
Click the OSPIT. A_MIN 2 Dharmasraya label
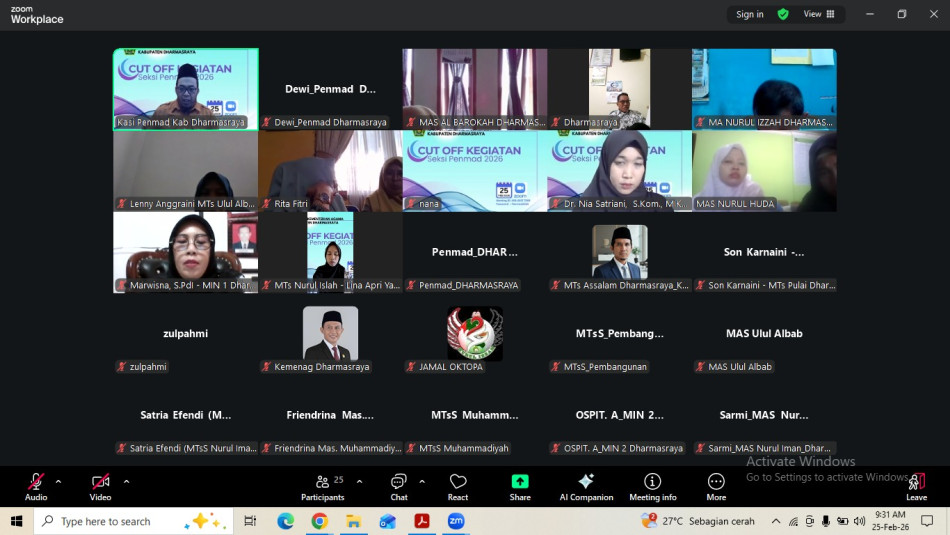[x=617, y=448]
